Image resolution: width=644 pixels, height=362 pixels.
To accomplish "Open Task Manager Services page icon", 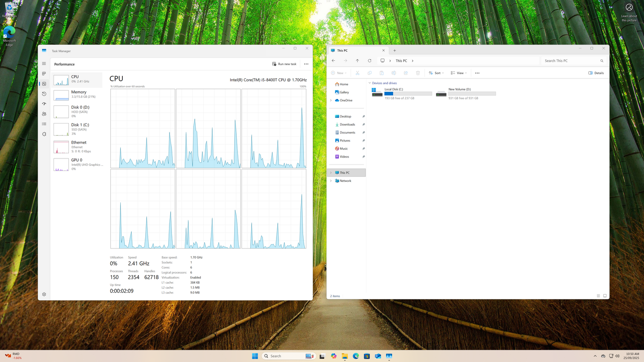I will click(x=44, y=134).
